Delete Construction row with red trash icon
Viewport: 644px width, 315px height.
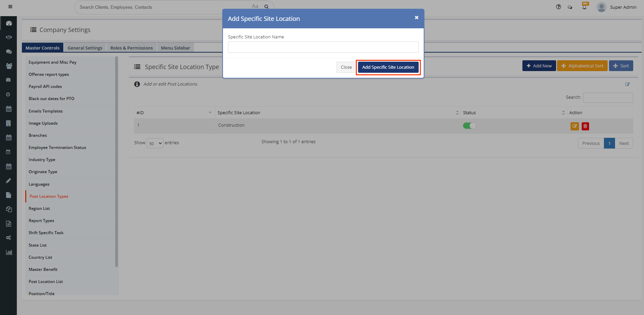click(585, 126)
